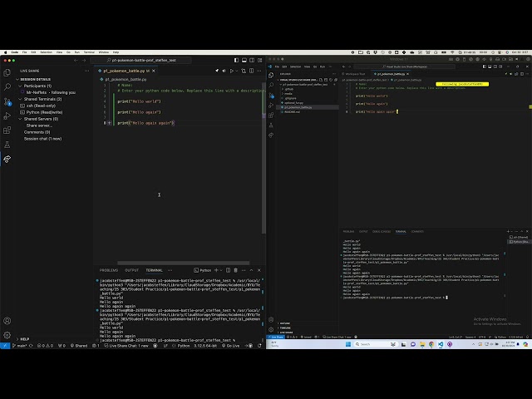Image resolution: width=532 pixels, height=399 pixels.
Task: Open File menu in Windows VS Code
Action: [277, 66]
